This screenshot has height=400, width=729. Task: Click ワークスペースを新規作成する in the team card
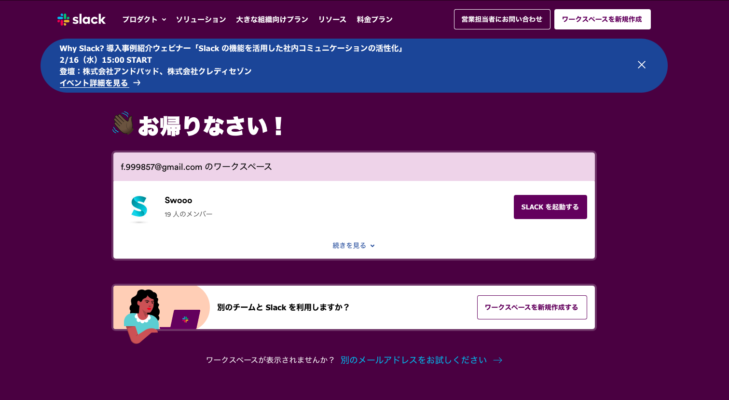pos(532,307)
